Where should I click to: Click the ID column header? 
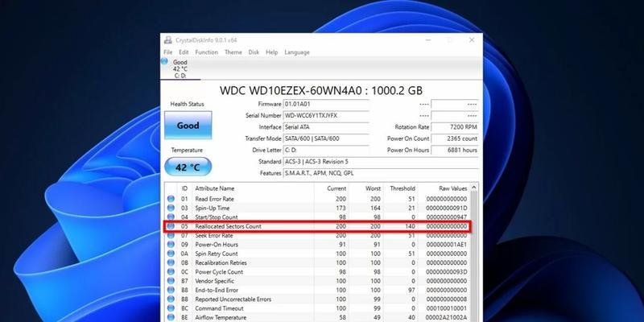click(185, 188)
